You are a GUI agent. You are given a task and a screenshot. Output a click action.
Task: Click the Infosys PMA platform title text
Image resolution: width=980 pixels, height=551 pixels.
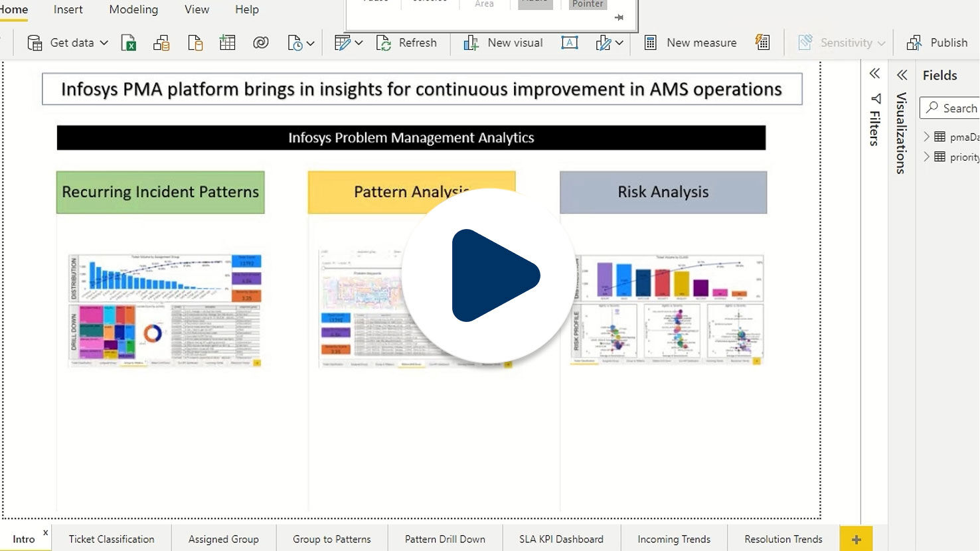(422, 89)
